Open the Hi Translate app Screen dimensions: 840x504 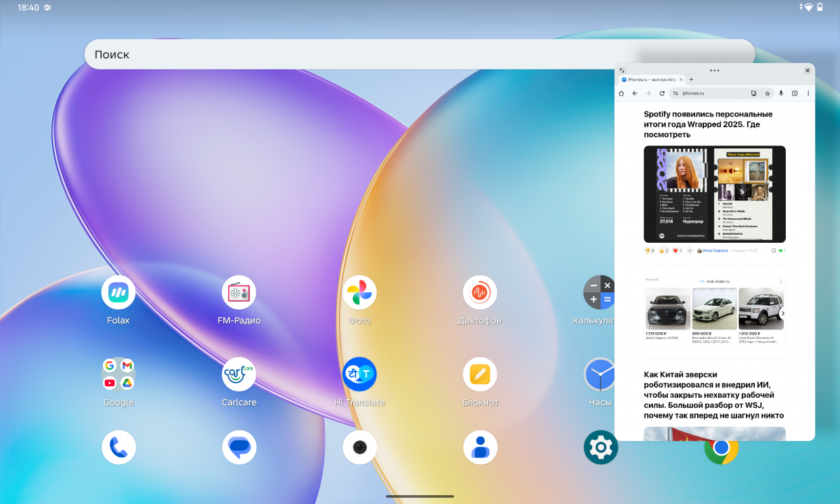click(359, 374)
